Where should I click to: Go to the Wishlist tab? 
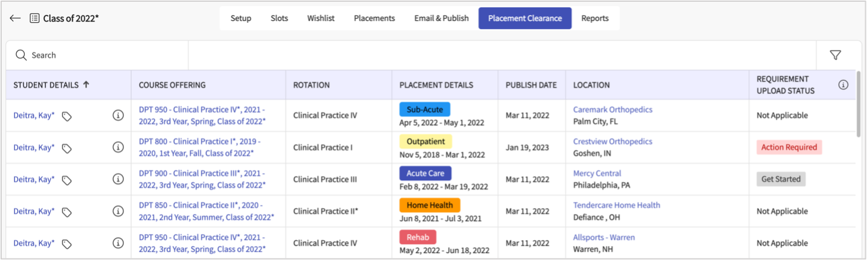point(321,18)
